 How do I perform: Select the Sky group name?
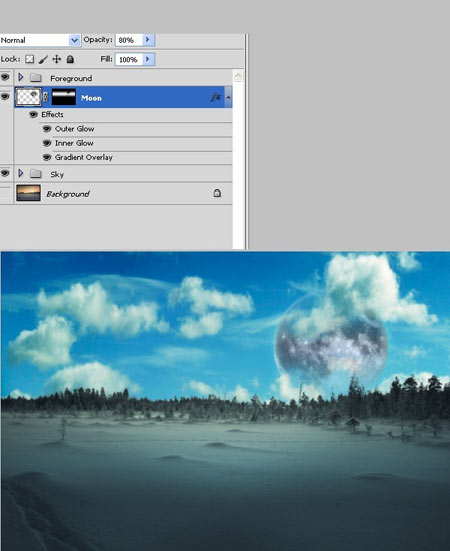pyautogui.click(x=57, y=175)
